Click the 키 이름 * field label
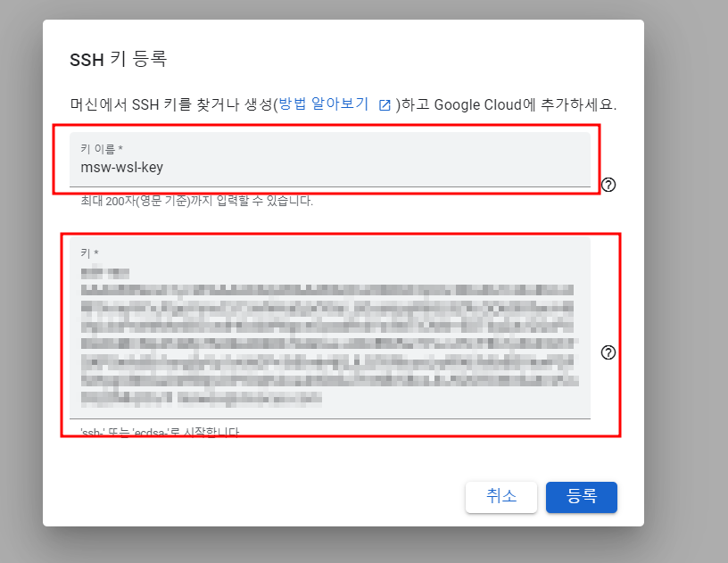Screen dimensions: 728x563 (x=102, y=149)
